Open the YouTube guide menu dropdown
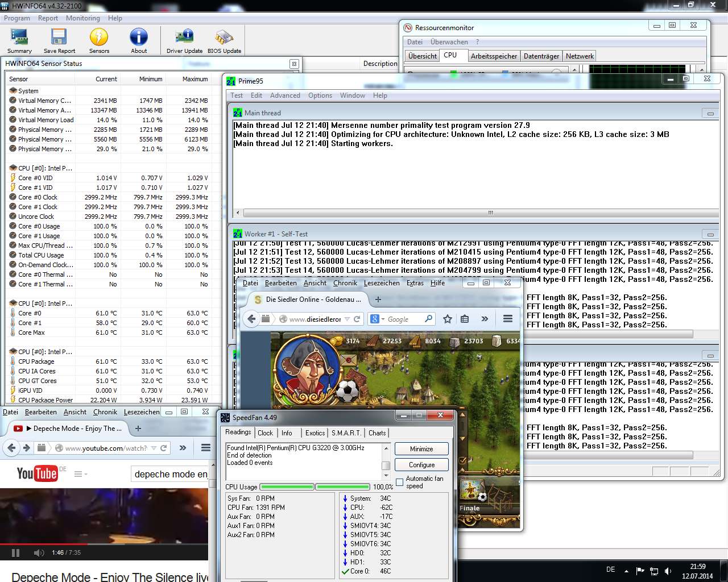 tap(81, 473)
